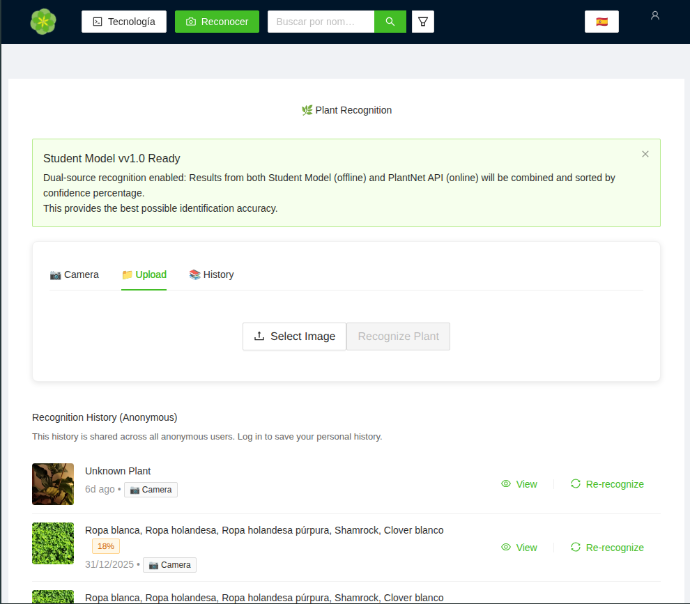The image size is (690, 604).
Task: Dismiss the Student Model Ready alert
Action: click(645, 154)
